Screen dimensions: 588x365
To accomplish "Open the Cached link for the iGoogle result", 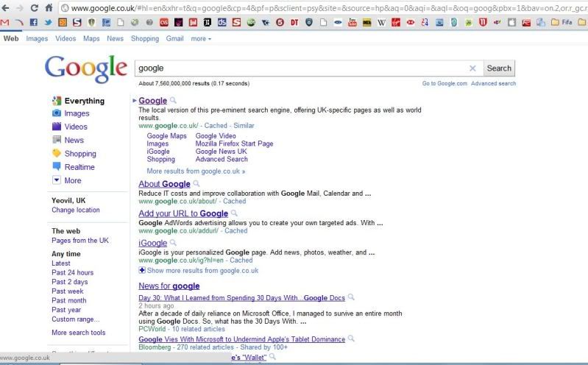I will pyautogui.click(x=241, y=260).
